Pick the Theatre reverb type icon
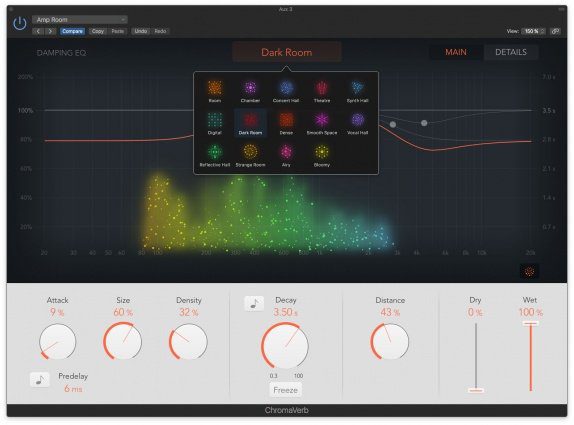574x425 pixels. pyautogui.click(x=322, y=92)
